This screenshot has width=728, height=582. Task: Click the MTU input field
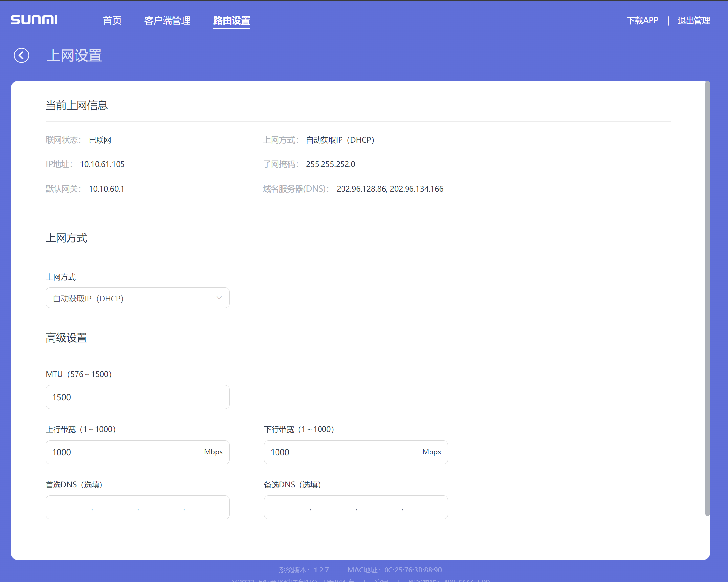click(138, 397)
